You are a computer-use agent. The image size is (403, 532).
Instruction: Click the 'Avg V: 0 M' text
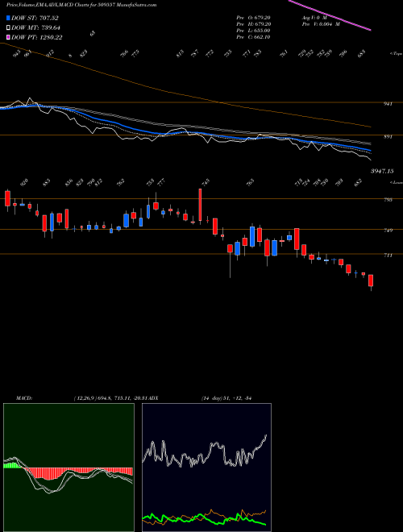pos(314,18)
